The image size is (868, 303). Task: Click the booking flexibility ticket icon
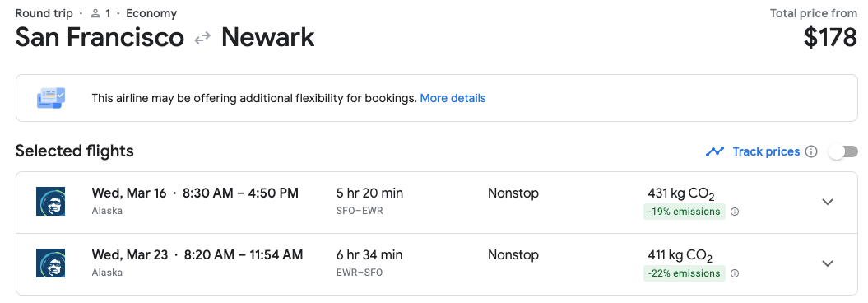point(51,98)
